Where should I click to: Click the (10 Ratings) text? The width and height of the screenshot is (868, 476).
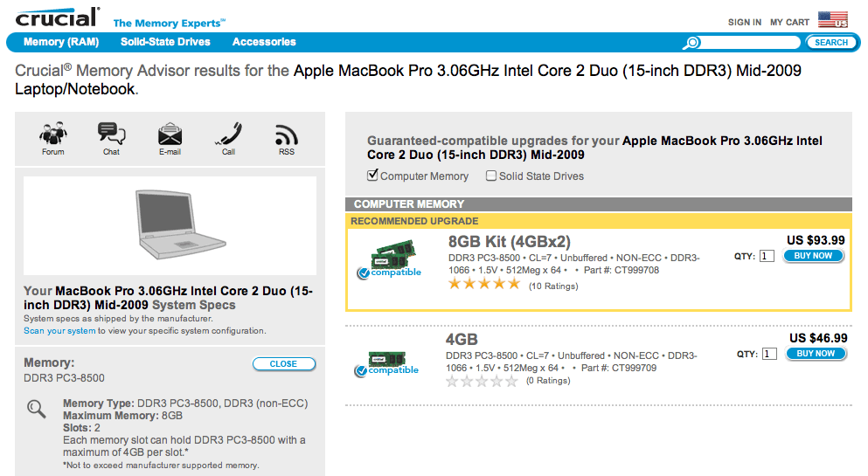pyautogui.click(x=553, y=286)
